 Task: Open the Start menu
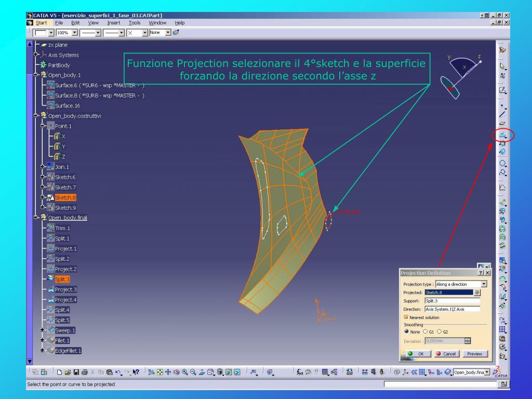pos(42,23)
